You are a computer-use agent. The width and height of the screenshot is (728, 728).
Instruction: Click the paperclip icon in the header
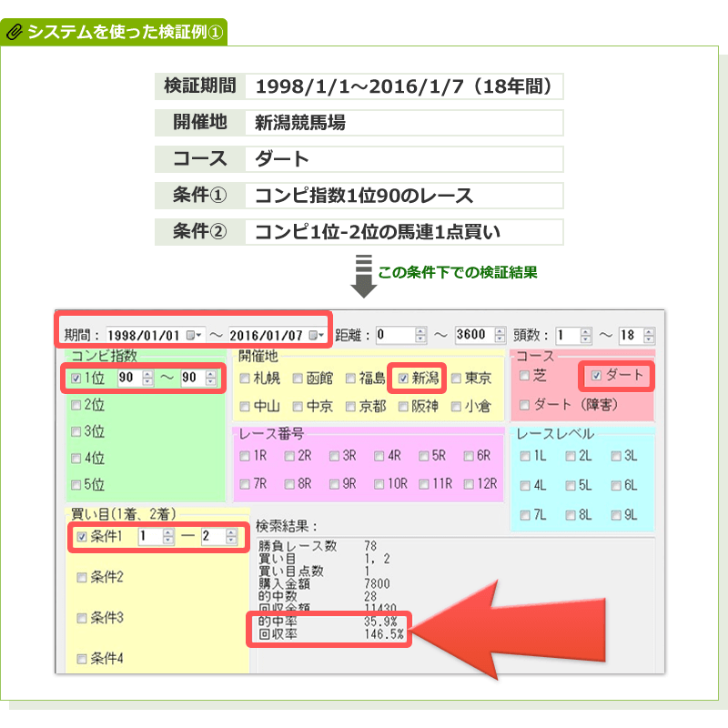point(15,30)
